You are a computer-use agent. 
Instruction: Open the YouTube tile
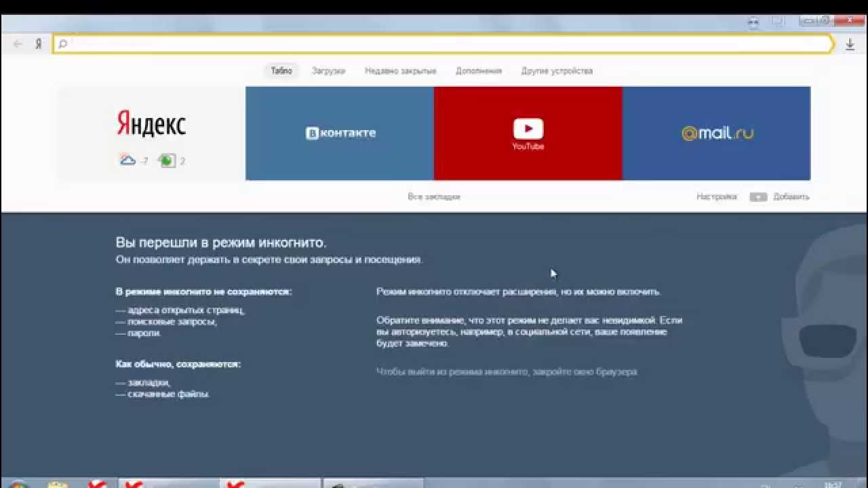[528, 134]
